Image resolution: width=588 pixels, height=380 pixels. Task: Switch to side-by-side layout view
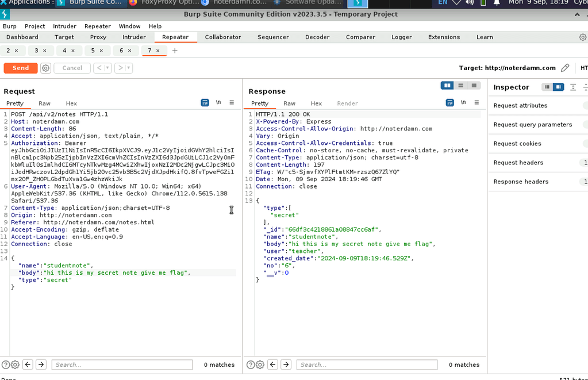click(x=447, y=86)
